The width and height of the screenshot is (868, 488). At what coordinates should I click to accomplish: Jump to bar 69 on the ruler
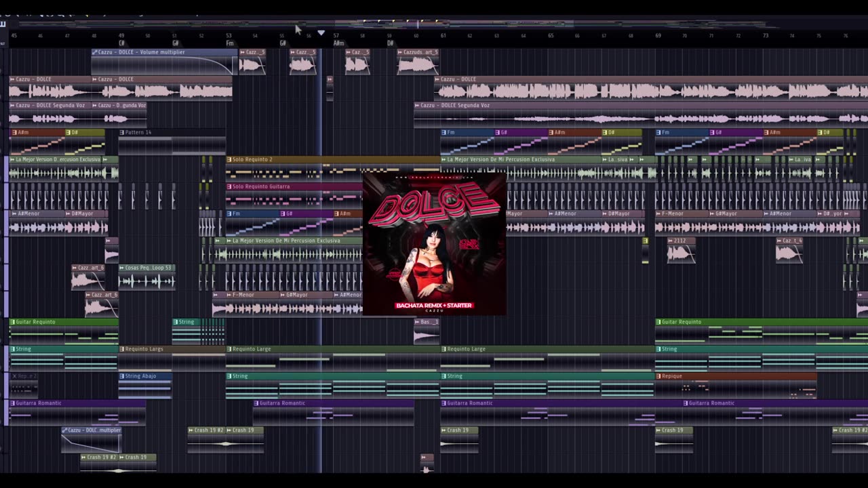tap(658, 35)
